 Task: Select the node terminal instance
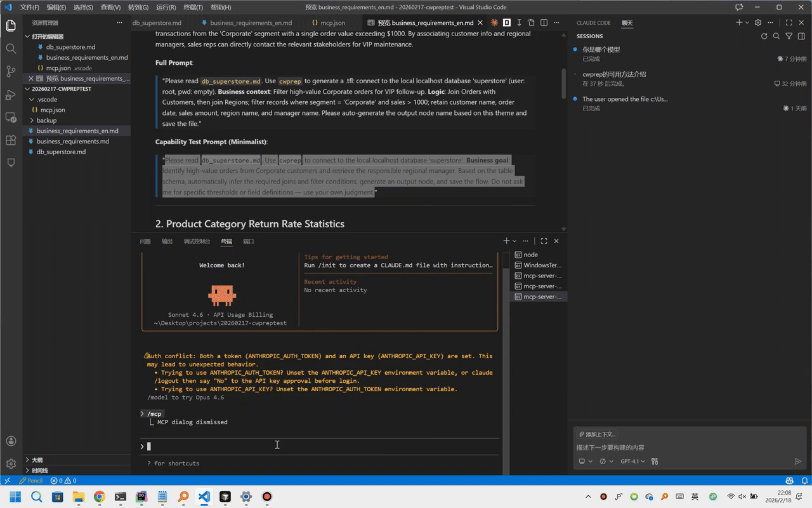coord(538,255)
